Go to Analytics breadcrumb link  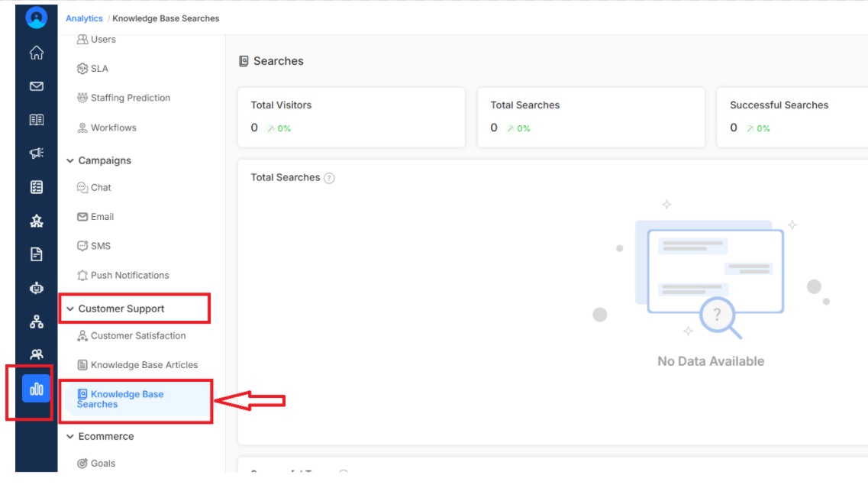[x=84, y=18]
